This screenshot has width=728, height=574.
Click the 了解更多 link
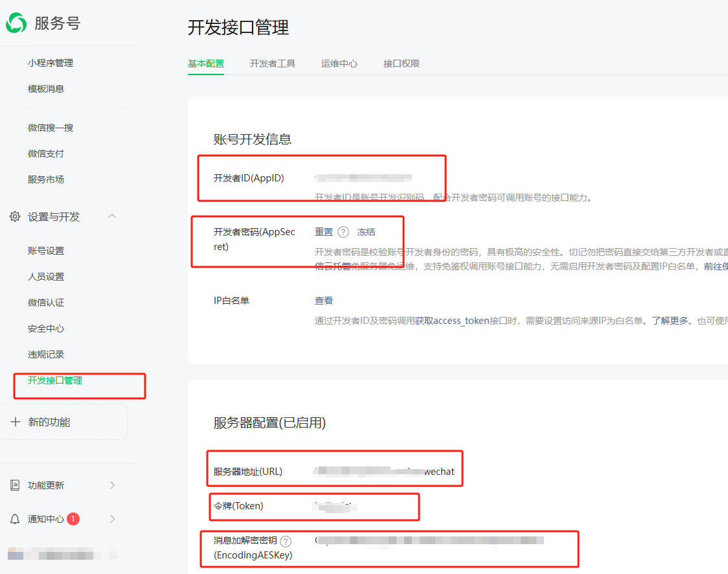[670, 321]
